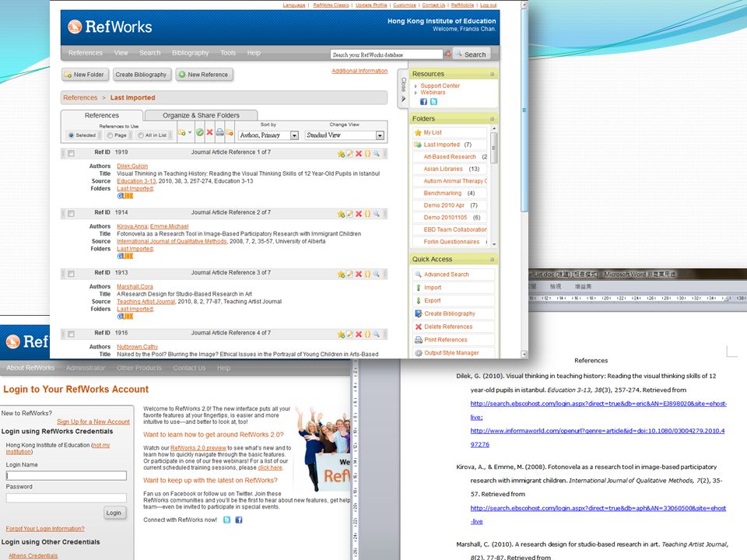Select the 'Page' radio button
Screen dimensions: 747x560
[110, 135]
